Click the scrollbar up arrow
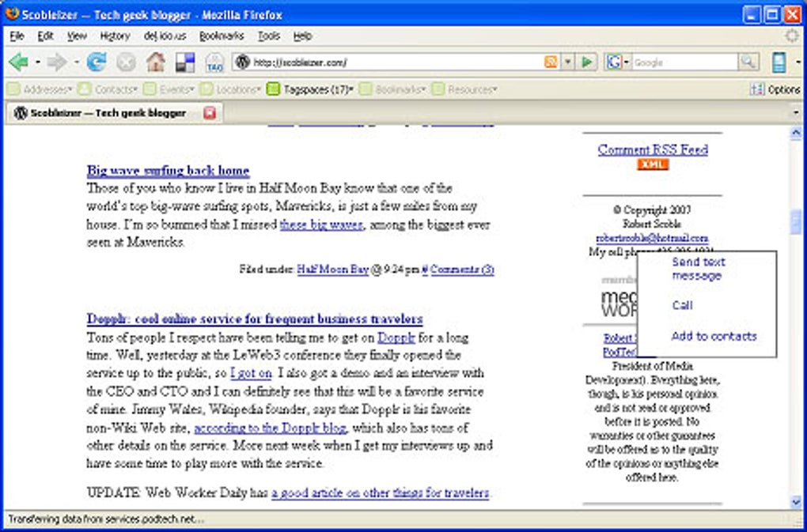Screen dimensions: 807x532 pyautogui.click(x=796, y=133)
